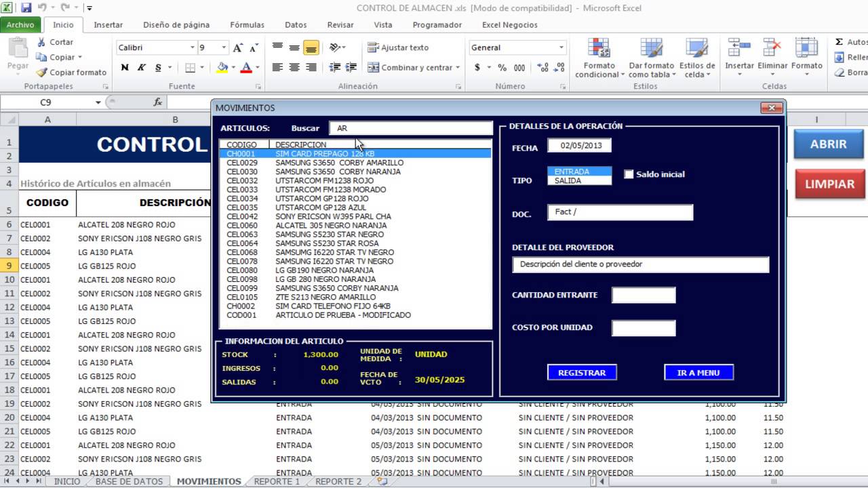This screenshot has width=868, height=488.
Task: Click the IR A MENU button
Action: click(698, 372)
